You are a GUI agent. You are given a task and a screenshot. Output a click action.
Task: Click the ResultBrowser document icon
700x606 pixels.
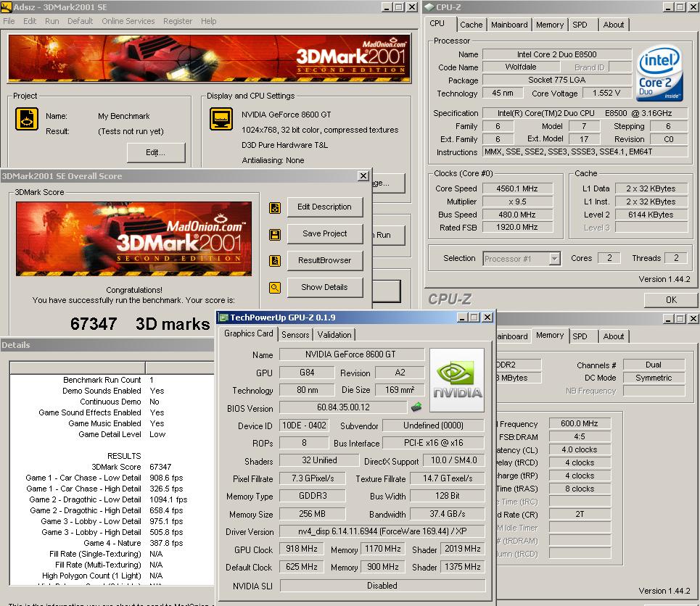tap(275, 261)
